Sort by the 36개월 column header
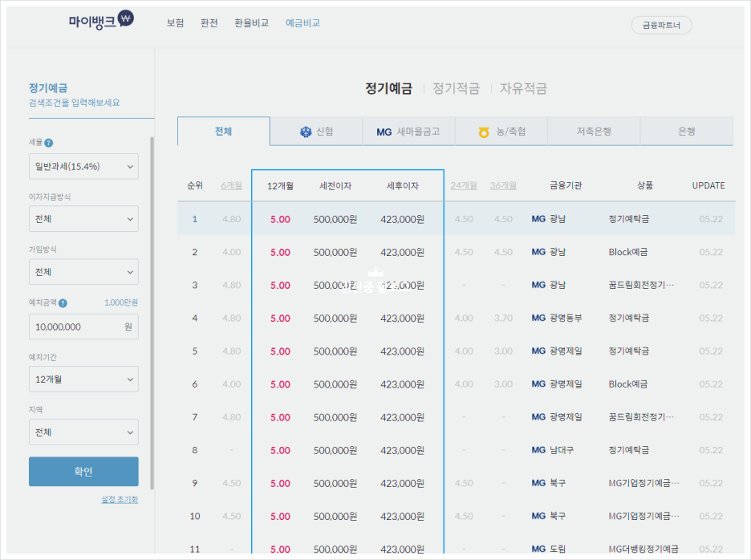Screen dimensions: 751x560 pos(503,185)
